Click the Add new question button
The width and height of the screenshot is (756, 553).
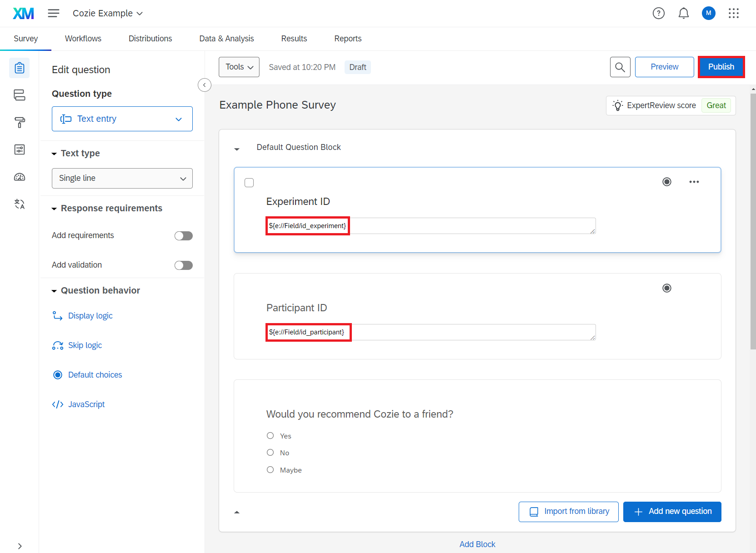click(x=672, y=512)
